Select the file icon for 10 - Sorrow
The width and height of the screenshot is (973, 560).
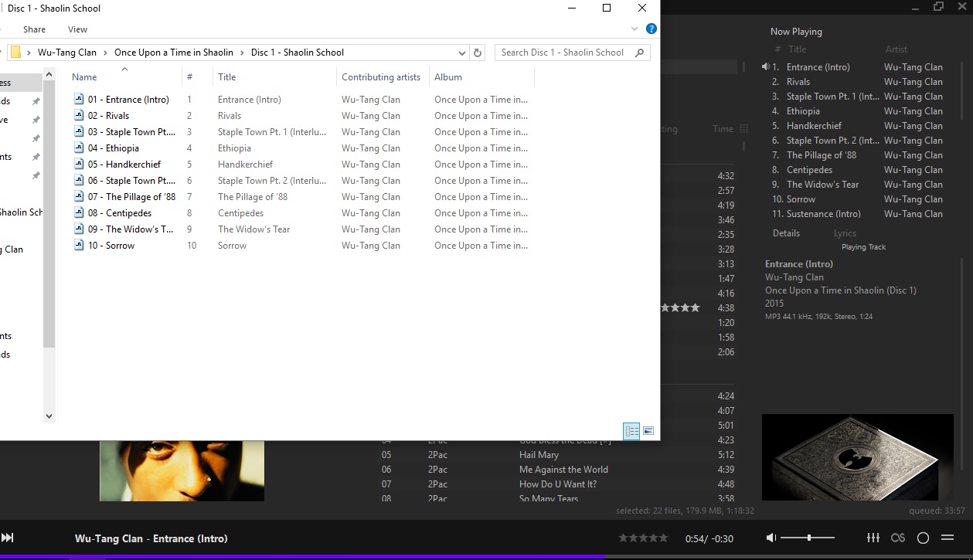[x=79, y=245]
